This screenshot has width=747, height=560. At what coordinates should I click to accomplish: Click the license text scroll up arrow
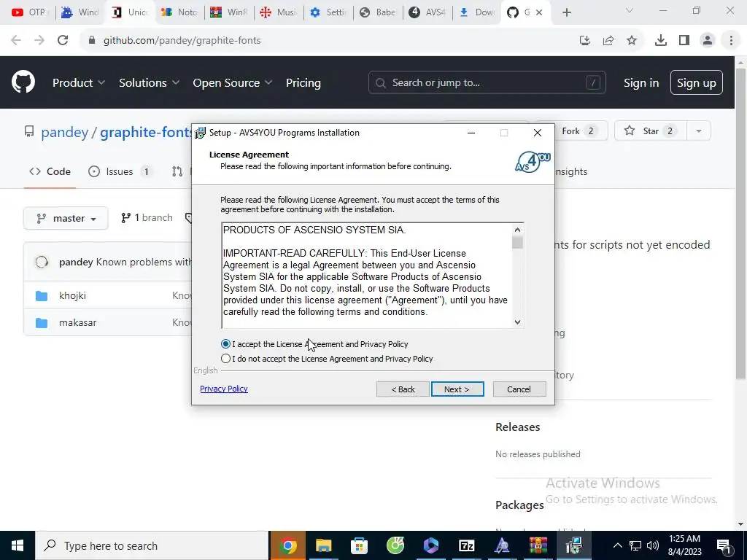click(x=517, y=230)
